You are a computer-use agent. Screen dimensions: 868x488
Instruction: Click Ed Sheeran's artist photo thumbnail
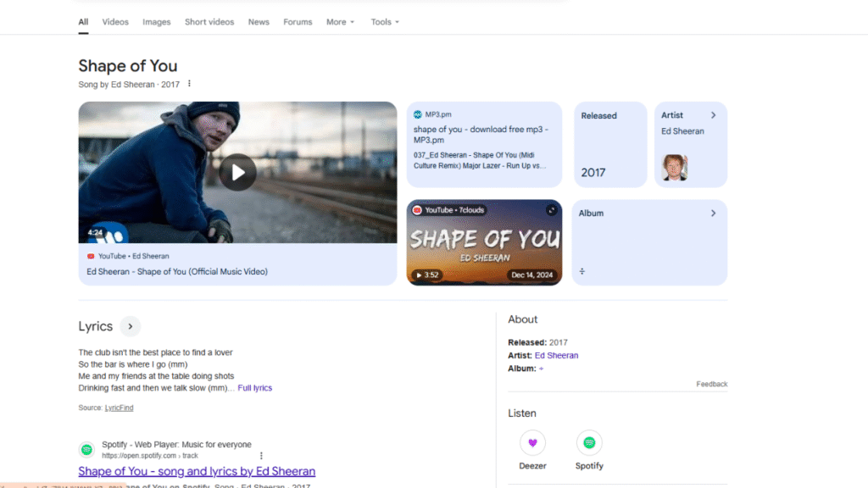(674, 168)
